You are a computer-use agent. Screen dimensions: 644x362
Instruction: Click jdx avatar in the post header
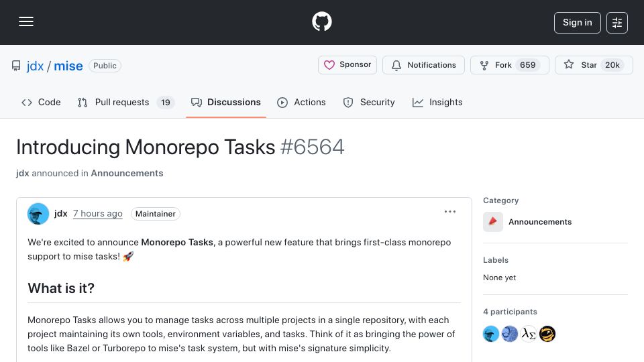click(38, 214)
